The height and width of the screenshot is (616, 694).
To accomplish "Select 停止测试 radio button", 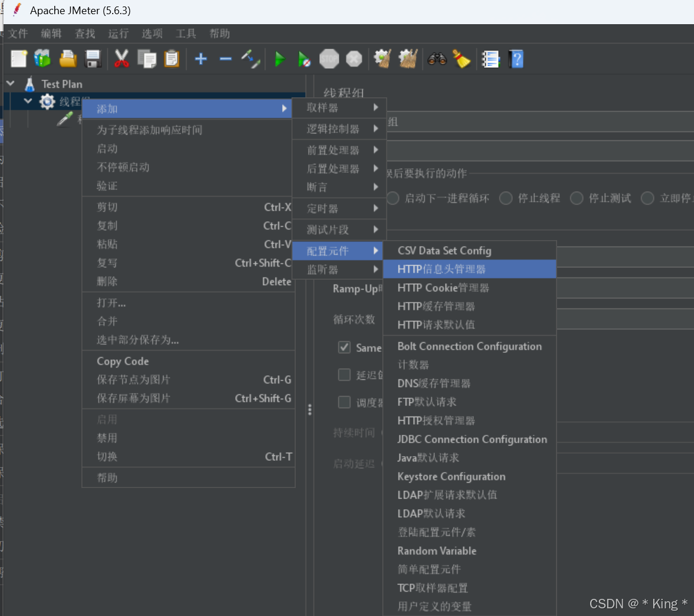I will [x=576, y=198].
